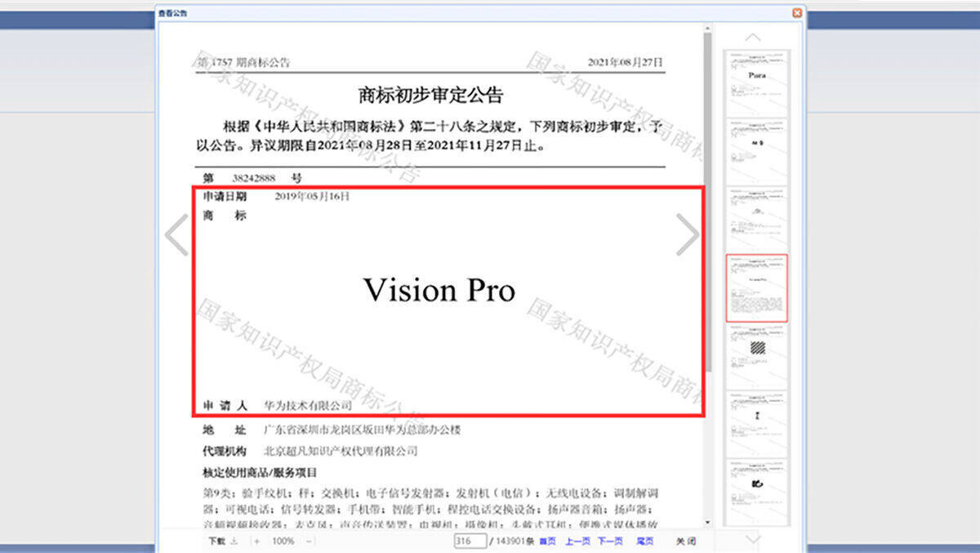Click the date 2021年08月27日
980x553 pixels.
point(626,62)
